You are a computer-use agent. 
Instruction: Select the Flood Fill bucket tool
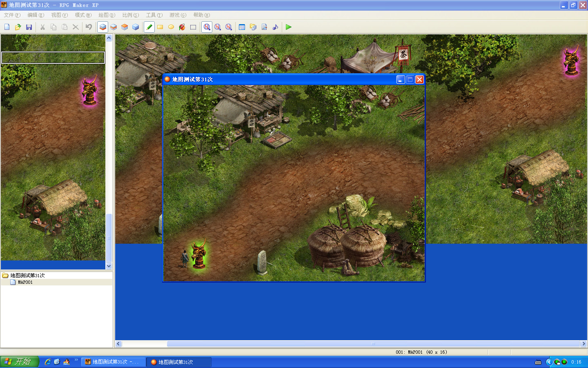[x=182, y=27]
